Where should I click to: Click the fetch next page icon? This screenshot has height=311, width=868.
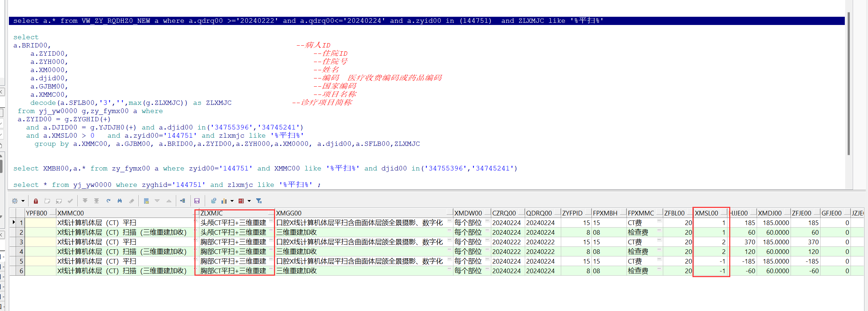(85, 201)
